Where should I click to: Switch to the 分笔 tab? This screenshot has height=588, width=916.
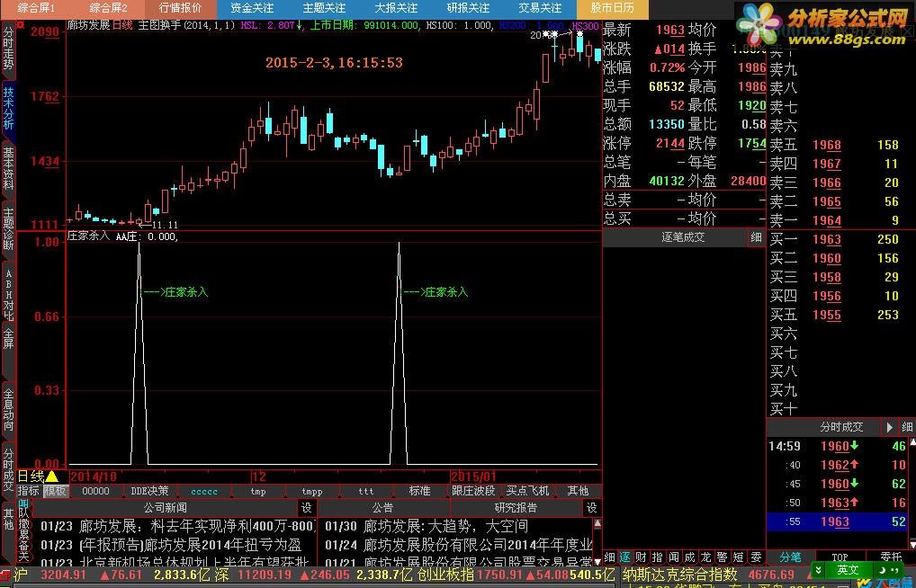pyautogui.click(x=790, y=557)
